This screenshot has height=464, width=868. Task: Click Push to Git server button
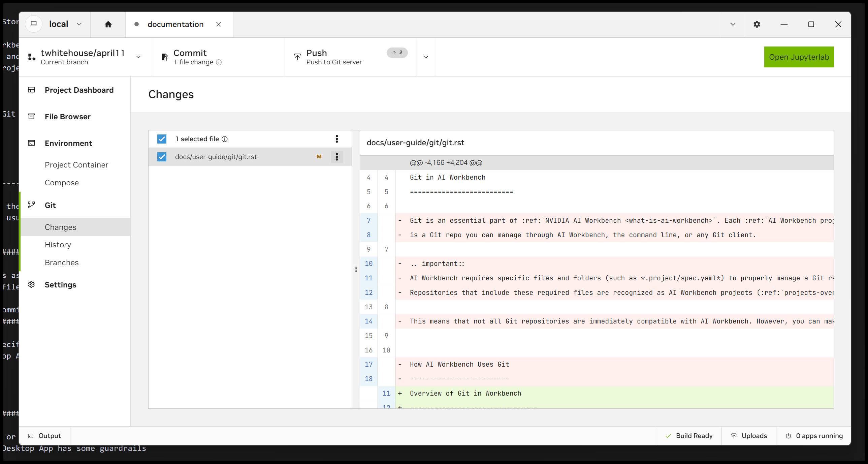pos(350,57)
